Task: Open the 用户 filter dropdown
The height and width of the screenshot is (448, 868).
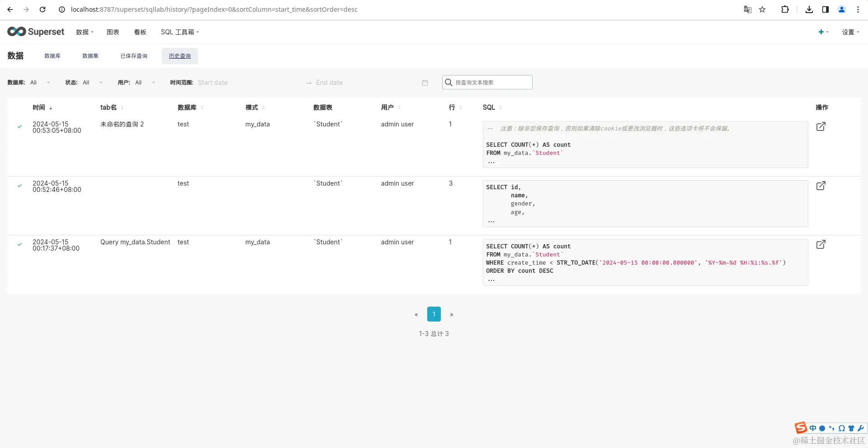Action: tap(145, 83)
